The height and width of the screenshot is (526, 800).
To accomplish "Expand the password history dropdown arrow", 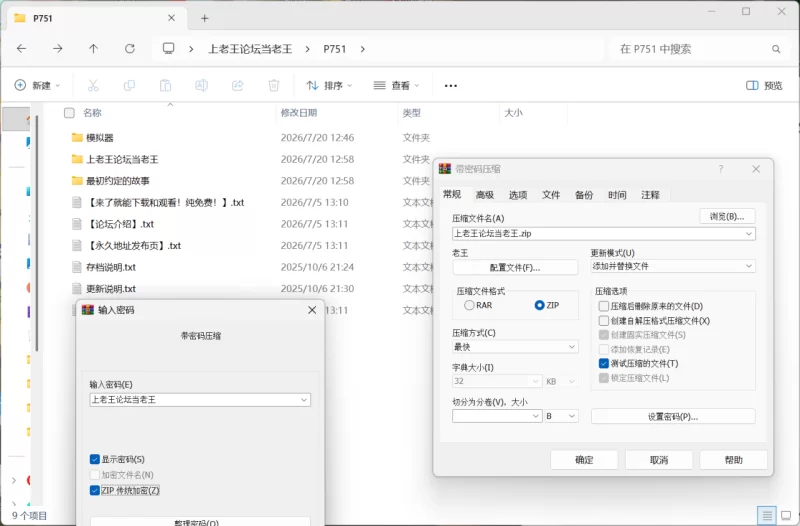I will [x=304, y=400].
